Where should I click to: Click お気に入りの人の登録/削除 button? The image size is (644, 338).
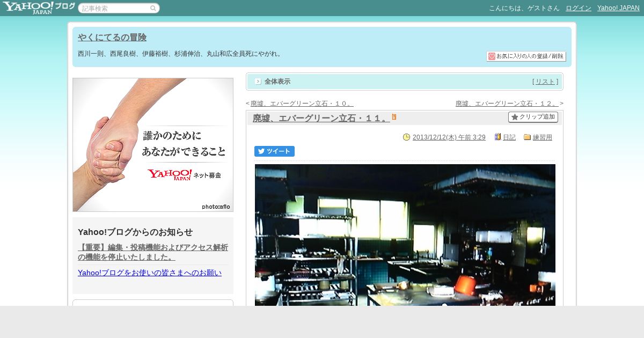point(526,56)
